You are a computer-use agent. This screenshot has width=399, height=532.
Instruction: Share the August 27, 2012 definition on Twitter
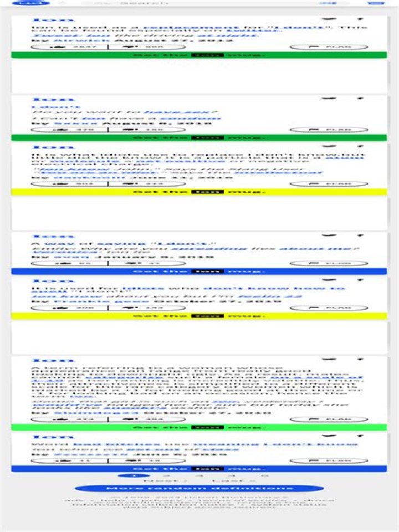point(329,19)
